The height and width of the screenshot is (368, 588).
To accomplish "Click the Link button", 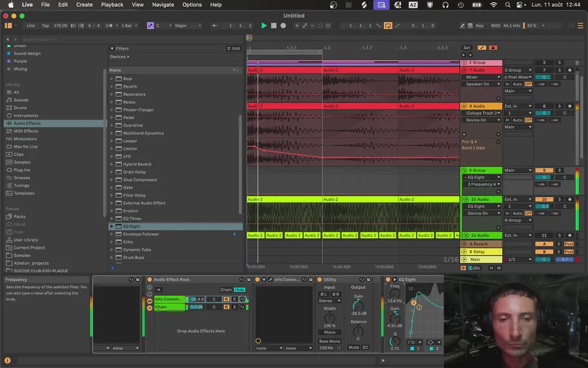I will [x=31, y=26].
